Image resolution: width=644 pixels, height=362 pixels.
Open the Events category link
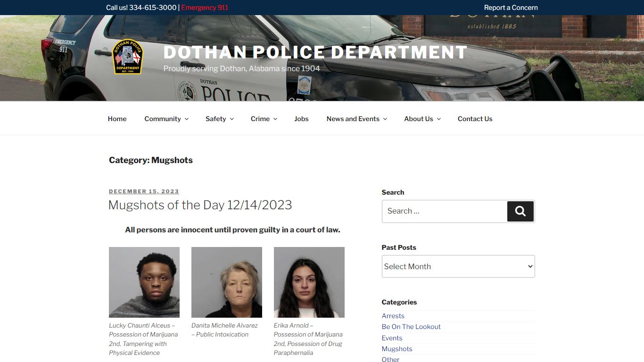point(392,338)
